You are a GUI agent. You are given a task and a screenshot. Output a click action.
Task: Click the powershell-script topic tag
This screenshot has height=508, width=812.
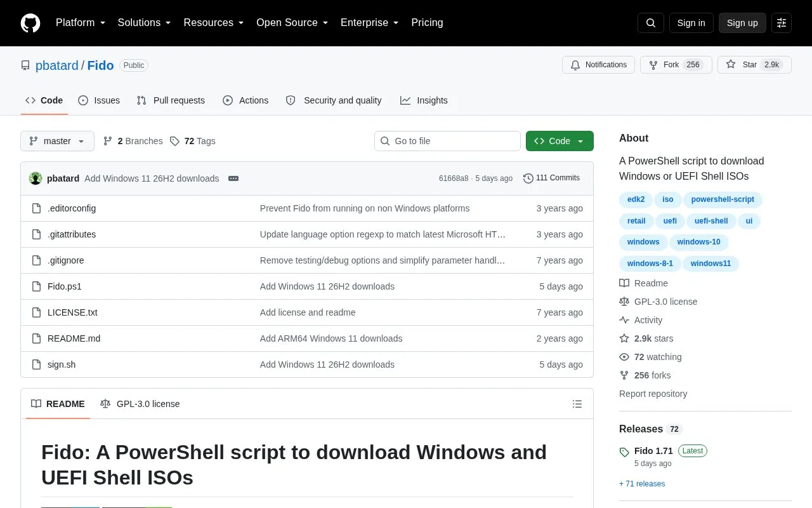pos(723,199)
